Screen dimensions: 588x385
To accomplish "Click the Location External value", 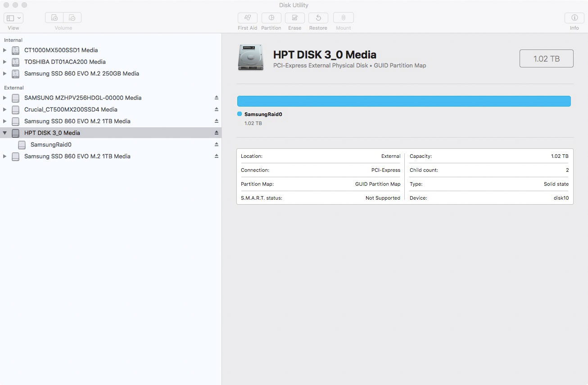I will tap(391, 156).
